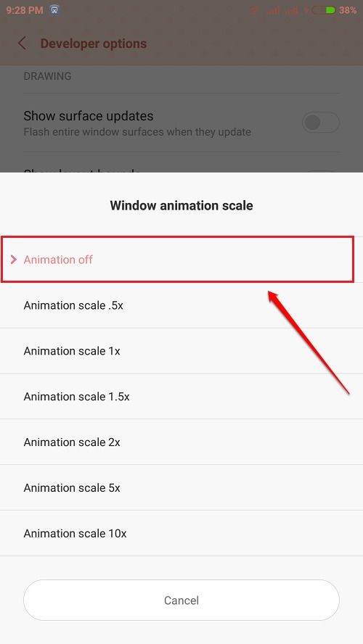
Task: Tap Show surface updates setting row
Action: pos(181,123)
